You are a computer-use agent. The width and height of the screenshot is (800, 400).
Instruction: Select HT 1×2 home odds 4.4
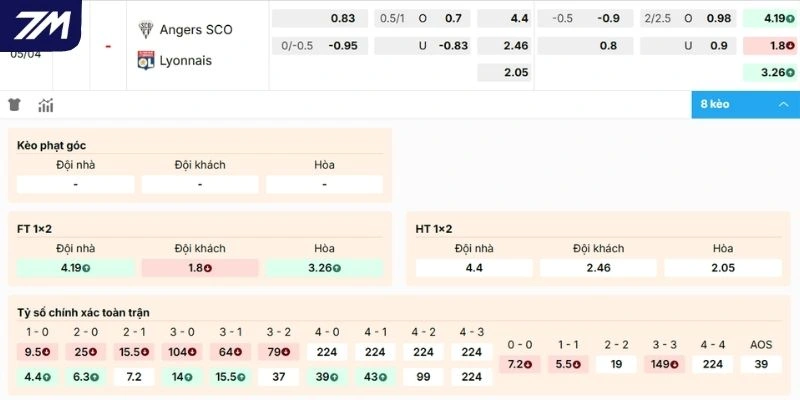point(474,268)
